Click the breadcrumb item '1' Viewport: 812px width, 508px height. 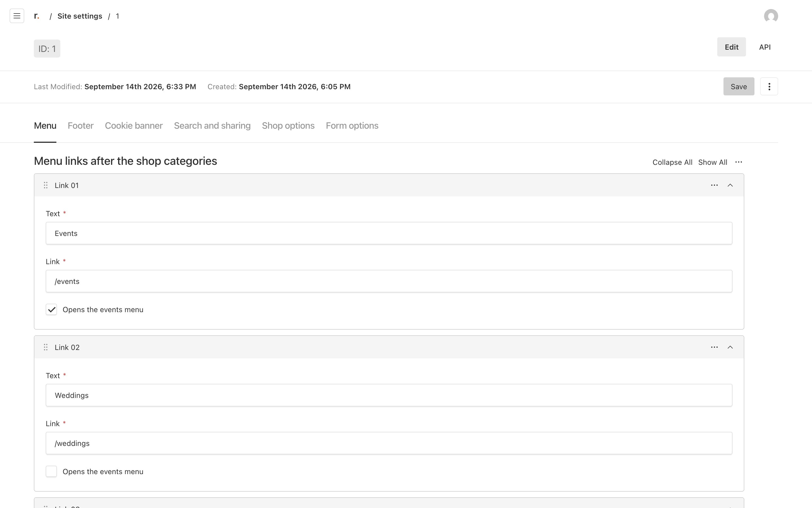118,16
